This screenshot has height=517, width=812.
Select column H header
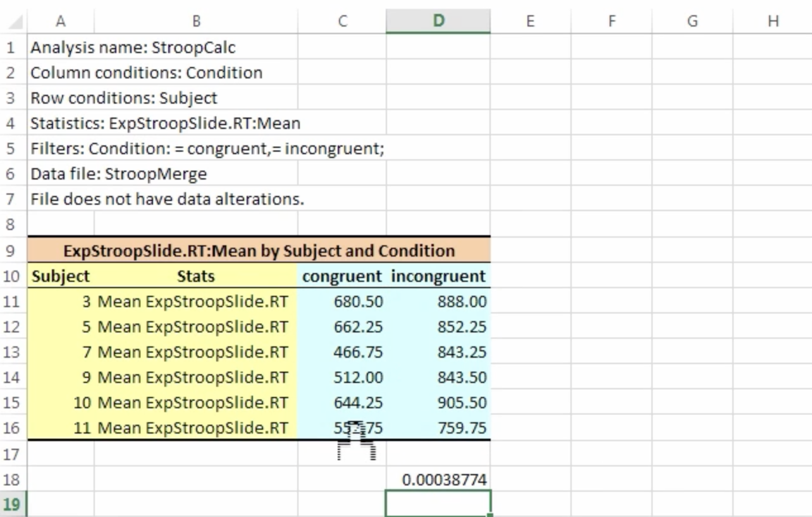(773, 21)
